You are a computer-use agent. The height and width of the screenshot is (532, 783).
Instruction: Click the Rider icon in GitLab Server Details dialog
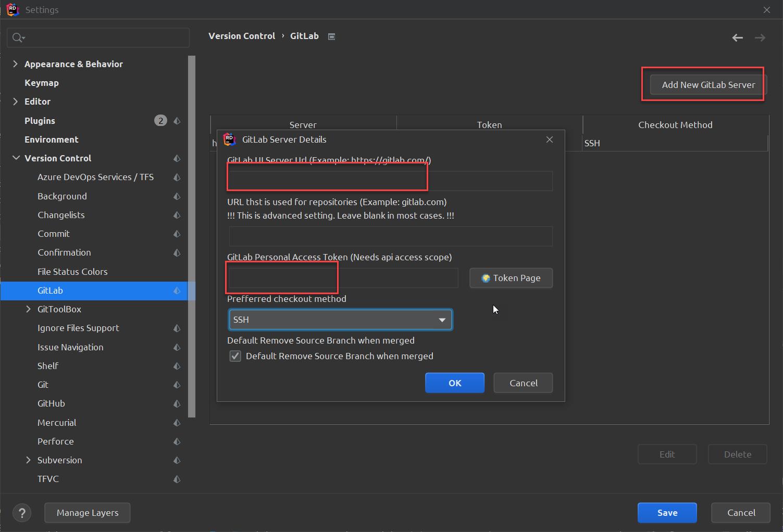point(229,140)
